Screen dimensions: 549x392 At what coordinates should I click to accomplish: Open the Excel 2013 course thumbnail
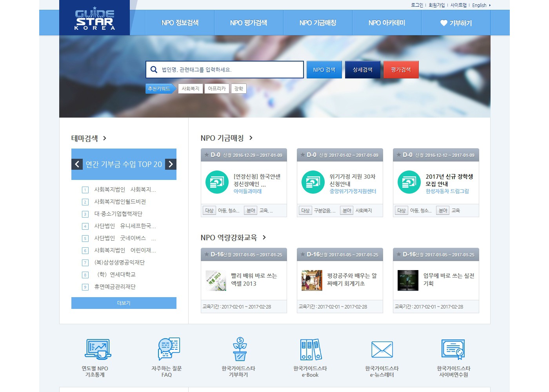pos(216,280)
